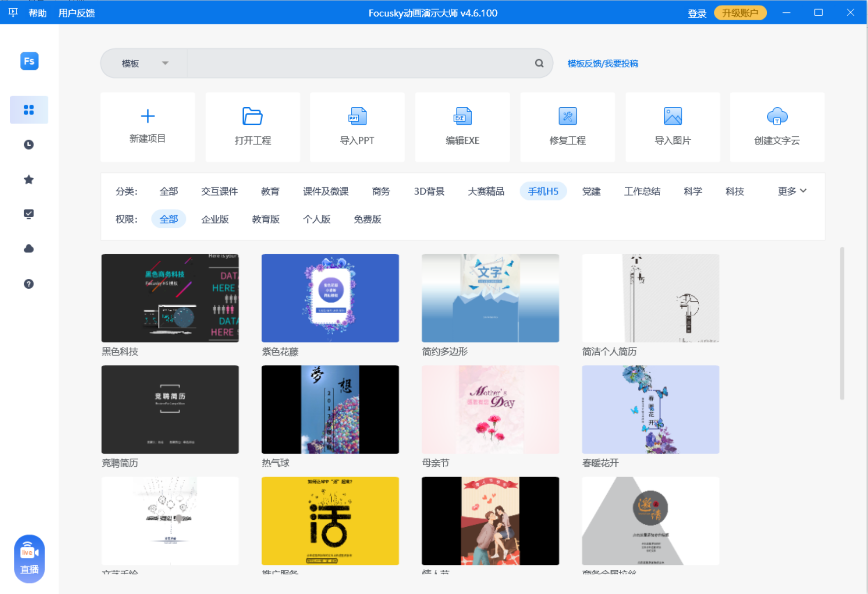Image resolution: width=868 pixels, height=594 pixels.
Task: Open cloud storage sidebar icon
Action: point(29,249)
